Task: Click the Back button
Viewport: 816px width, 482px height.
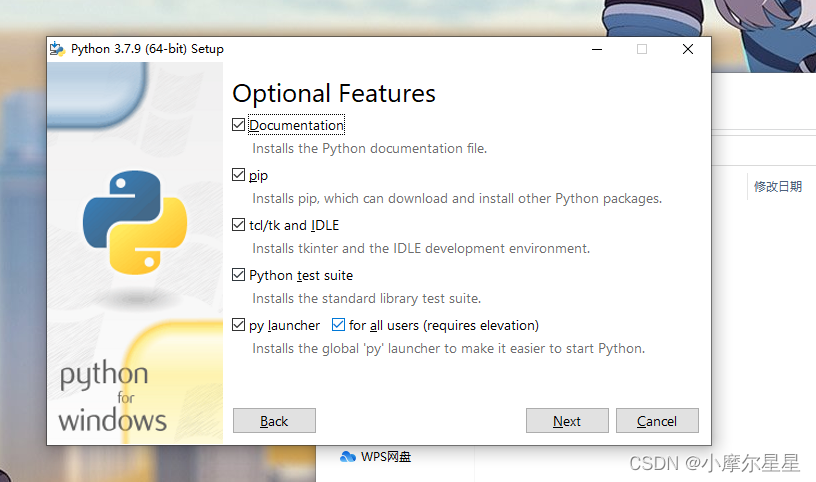Action: pos(274,421)
